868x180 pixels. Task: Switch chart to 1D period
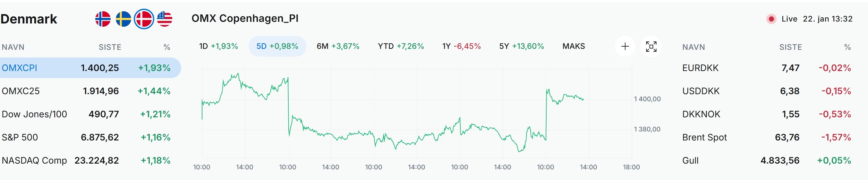coord(218,46)
